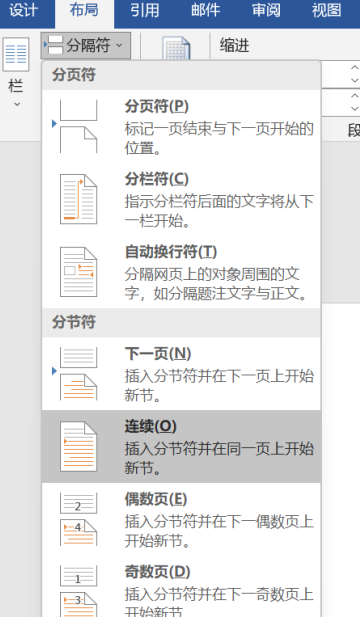Click the Next Page (下一页) section break icon
The height and width of the screenshot is (617, 360).
tap(78, 374)
